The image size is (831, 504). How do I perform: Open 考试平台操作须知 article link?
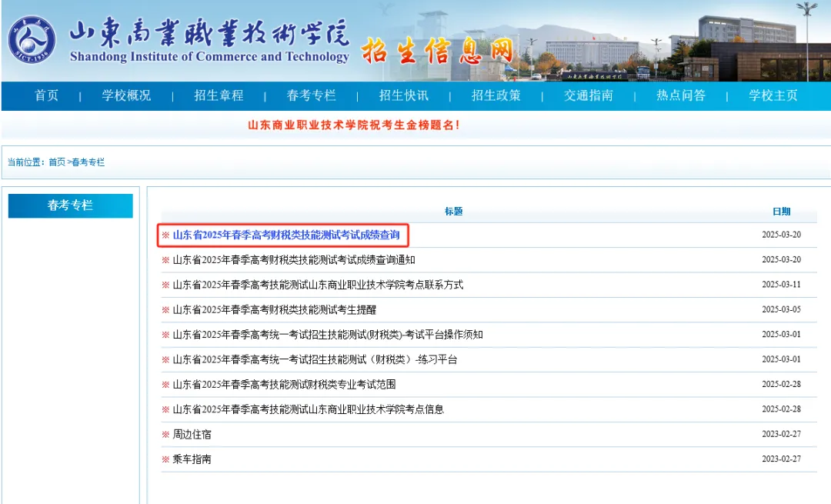click(328, 335)
